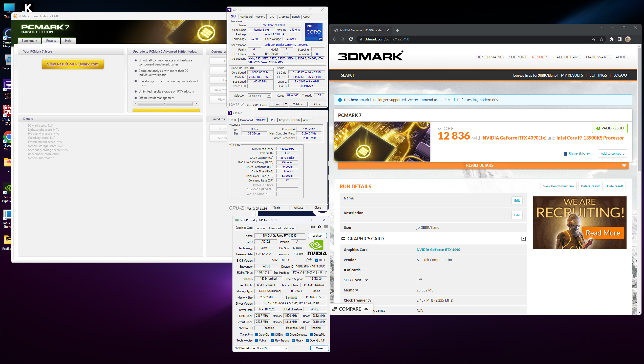Toggle the CUDA checkbox
Image resolution: width=644 pixels, height=364 pixels.
(x=273, y=335)
